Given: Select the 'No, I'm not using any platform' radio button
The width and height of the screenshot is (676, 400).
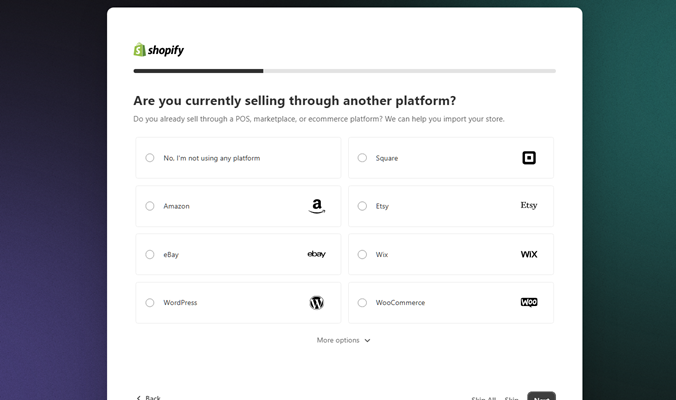Looking at the screenshot, I should point(150,158).
